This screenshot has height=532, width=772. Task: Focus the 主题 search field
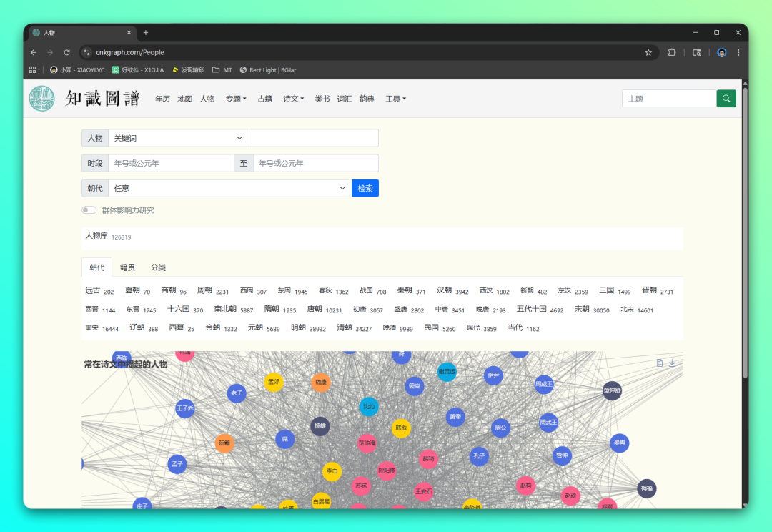point(669,99)
